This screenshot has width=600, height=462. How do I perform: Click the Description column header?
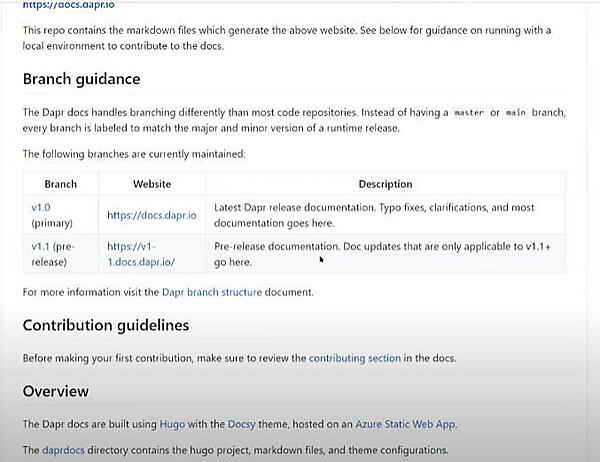(x=385, y=184)
